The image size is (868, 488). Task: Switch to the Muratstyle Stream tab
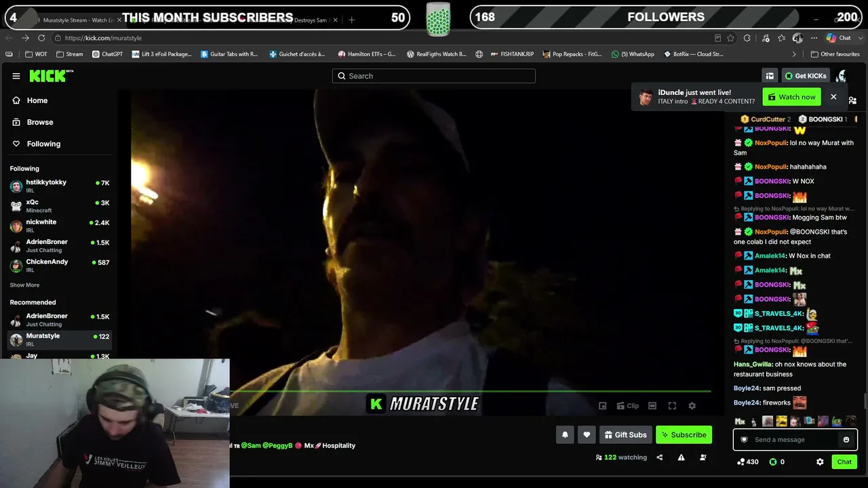point(78,20)
